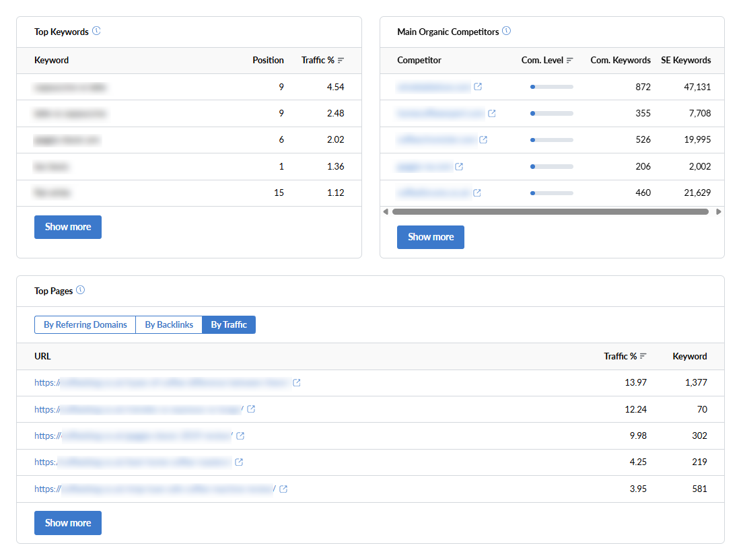Sort Top Keywords by Traffic % icon
This screenshot has width=741, height=560.
pos(341,61)
